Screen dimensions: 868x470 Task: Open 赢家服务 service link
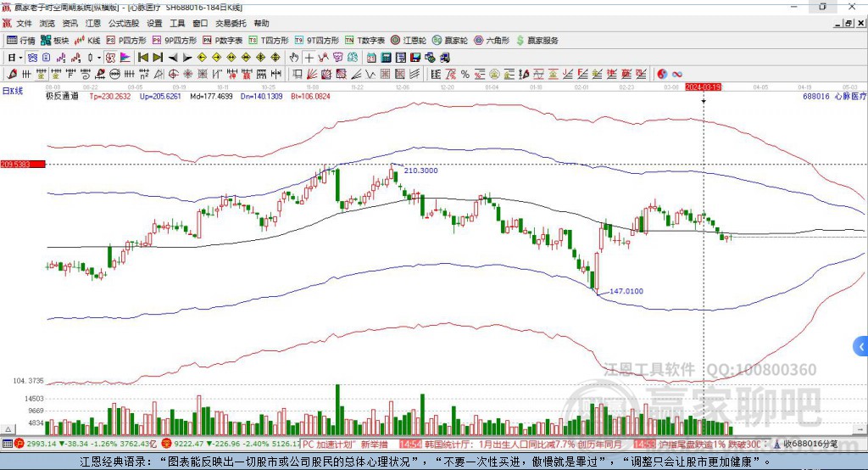537,41
